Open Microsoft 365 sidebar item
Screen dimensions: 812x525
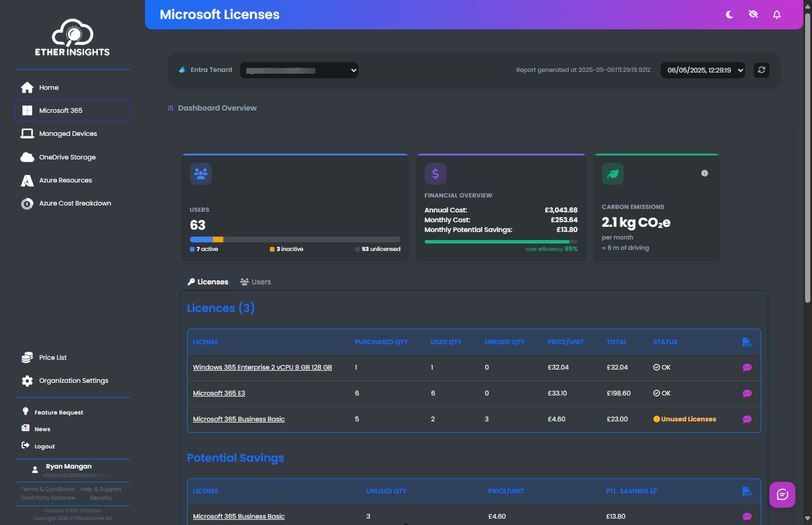73,111
